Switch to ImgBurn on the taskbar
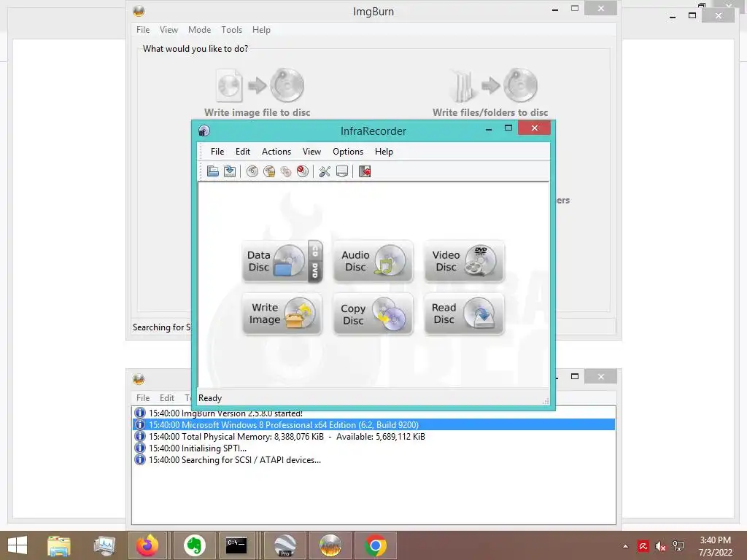This screenshot has width=747, height=560. pos(330,545)
